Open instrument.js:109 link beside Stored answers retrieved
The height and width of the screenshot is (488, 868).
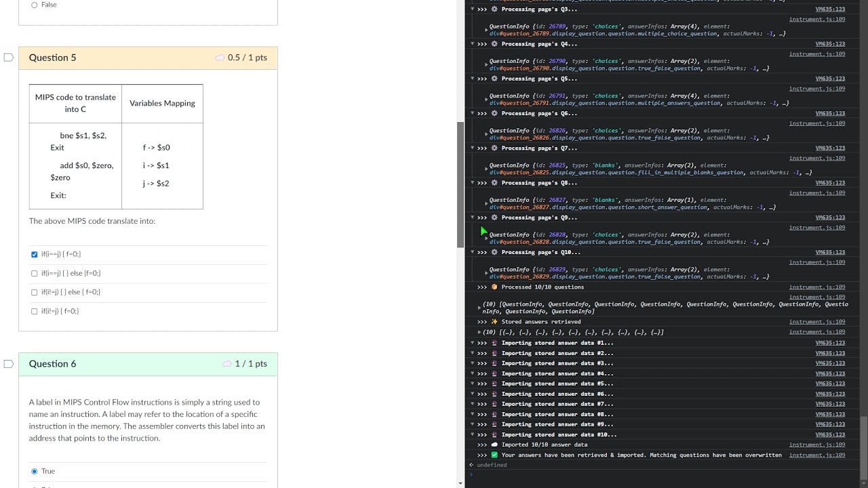(817, 322)
